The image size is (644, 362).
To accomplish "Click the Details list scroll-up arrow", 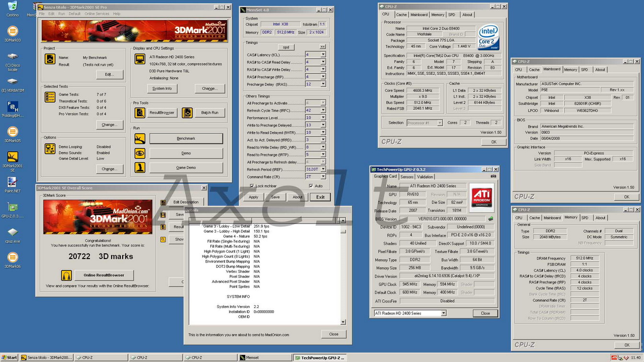I will point(343,221).
